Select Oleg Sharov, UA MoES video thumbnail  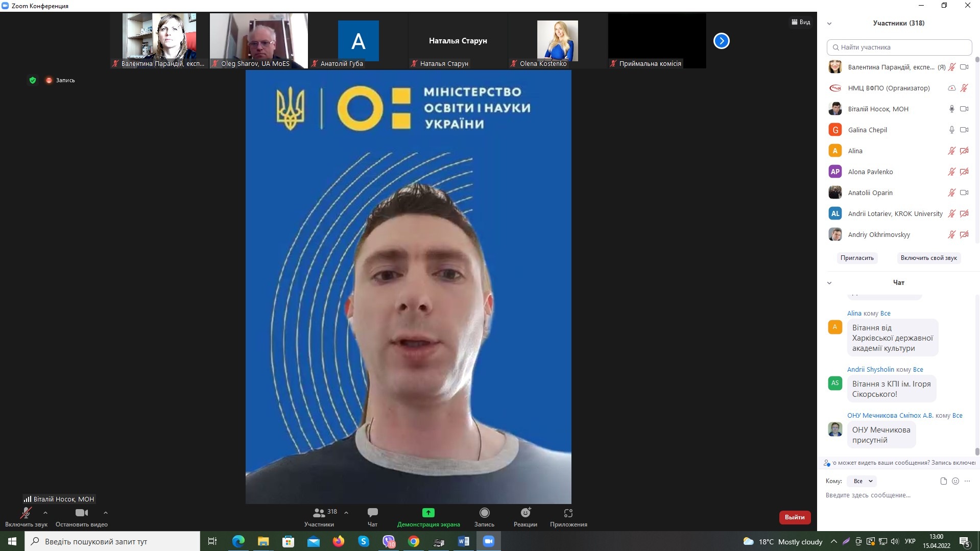259,41
